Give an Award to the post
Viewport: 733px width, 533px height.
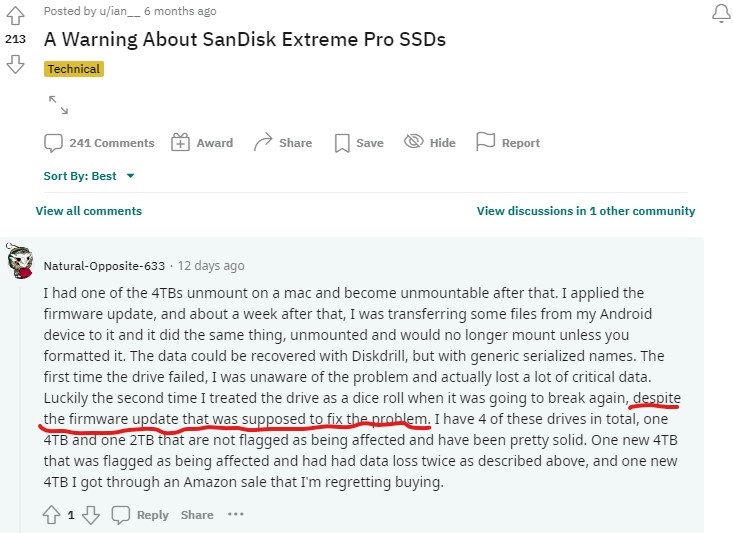point(202,143)
